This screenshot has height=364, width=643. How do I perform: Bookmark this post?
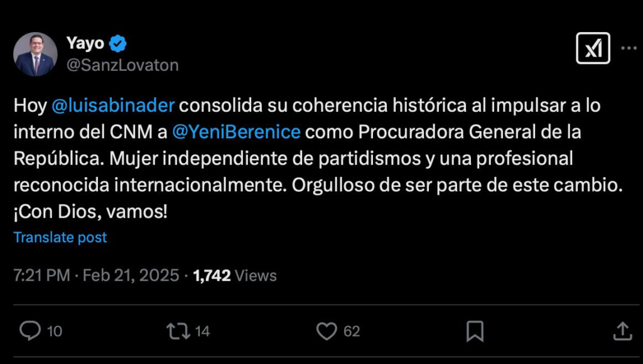coord(475,331)
